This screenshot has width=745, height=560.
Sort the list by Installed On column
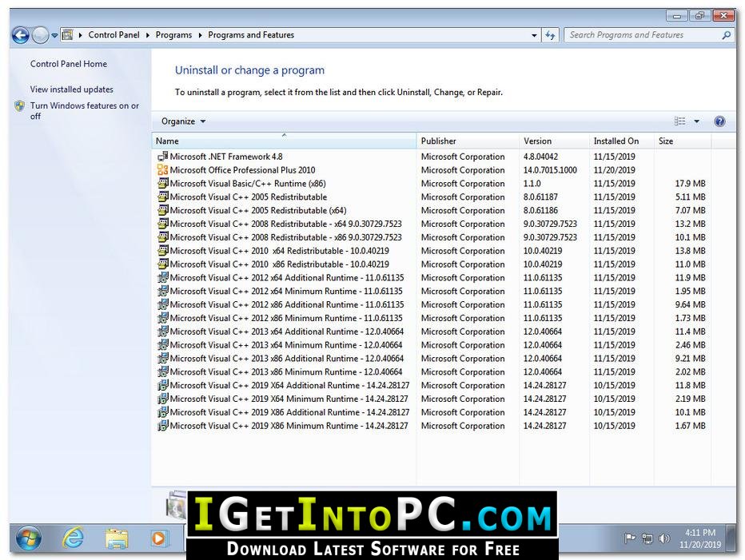[x=621, y=141]
